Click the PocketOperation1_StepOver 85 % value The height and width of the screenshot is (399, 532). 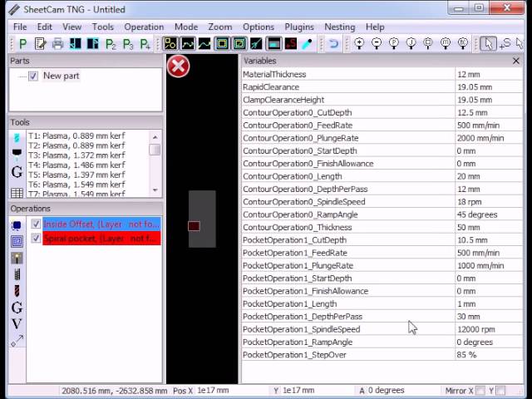[x=489, y=355]
